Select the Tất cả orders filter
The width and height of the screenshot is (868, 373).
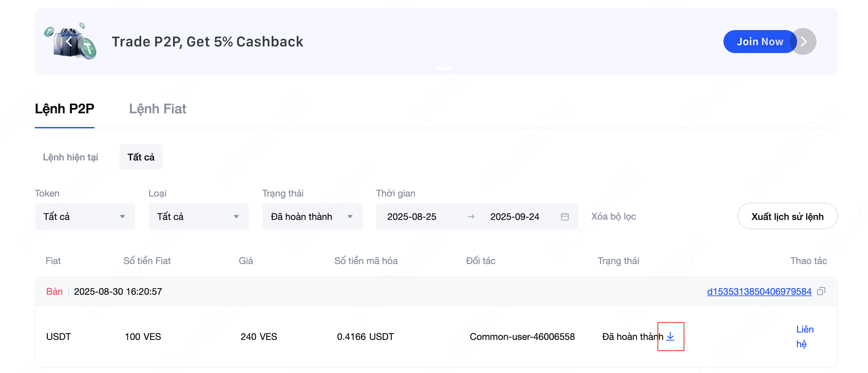(x=141, y=157)
